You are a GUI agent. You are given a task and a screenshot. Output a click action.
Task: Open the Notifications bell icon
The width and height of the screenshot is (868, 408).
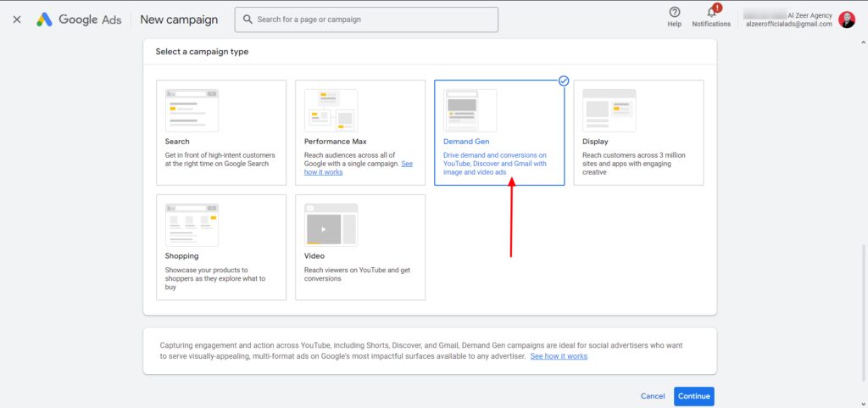[711, 12]
